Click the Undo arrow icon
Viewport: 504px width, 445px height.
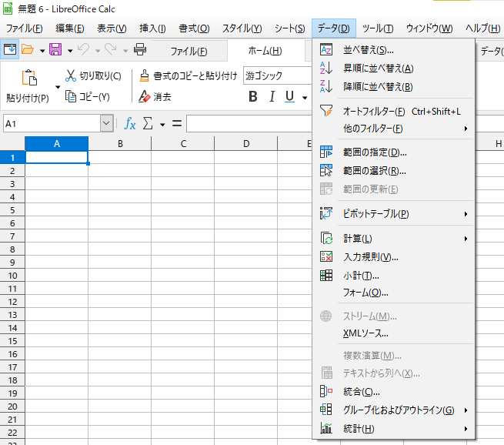(x=83, y=49)
